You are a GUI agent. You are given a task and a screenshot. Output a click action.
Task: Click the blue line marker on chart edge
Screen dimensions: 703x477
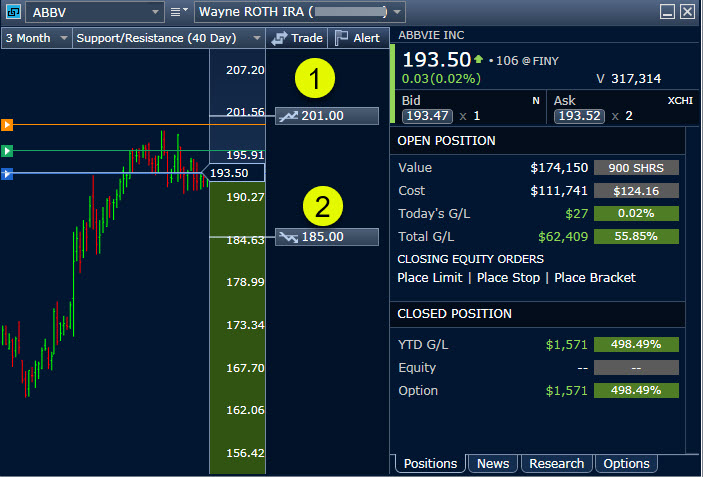click(x=7, y=174)
